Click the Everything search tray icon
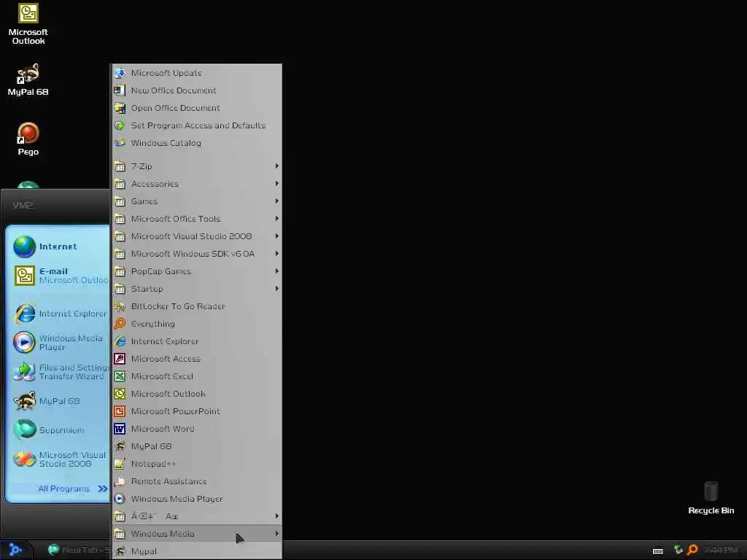Screen dimensions: 747x560 pyautogui.click(x=692, y=550)
